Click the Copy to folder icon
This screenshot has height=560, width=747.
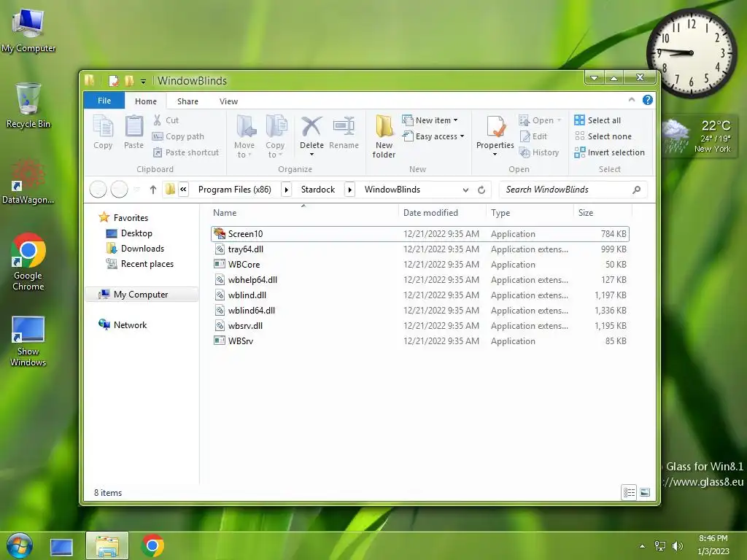(x=276, y=127)
